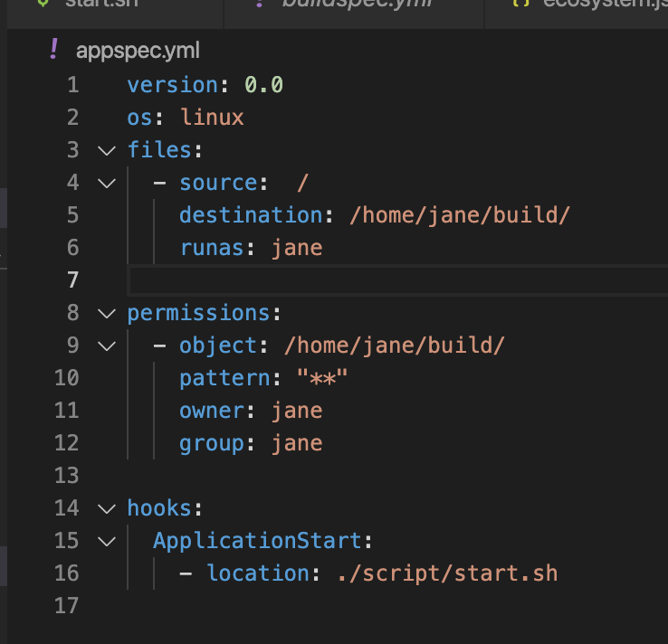Click the destination key
This screenshot has height=644, width=668.
[x=251, y=215]
